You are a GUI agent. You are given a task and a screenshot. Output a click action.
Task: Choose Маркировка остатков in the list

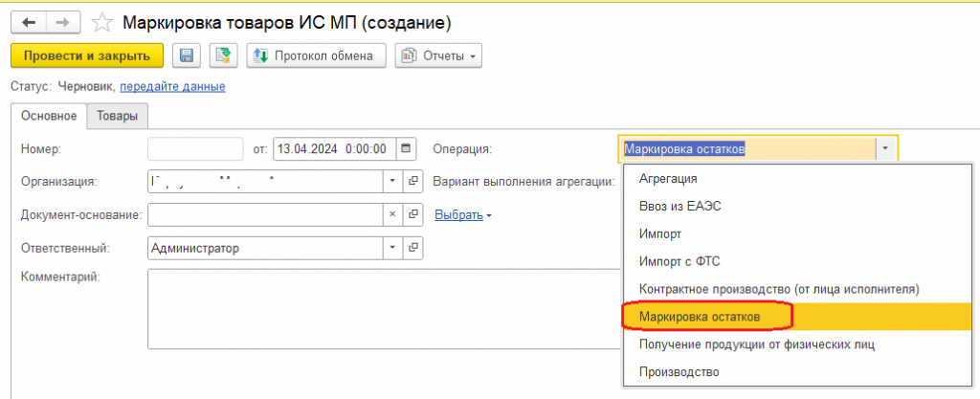pos(799,318)
